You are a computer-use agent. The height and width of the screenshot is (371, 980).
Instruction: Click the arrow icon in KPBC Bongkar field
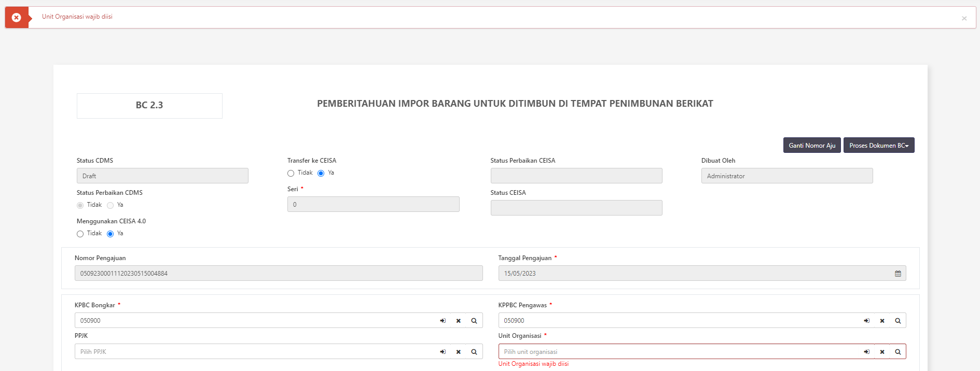pos(443,321)
